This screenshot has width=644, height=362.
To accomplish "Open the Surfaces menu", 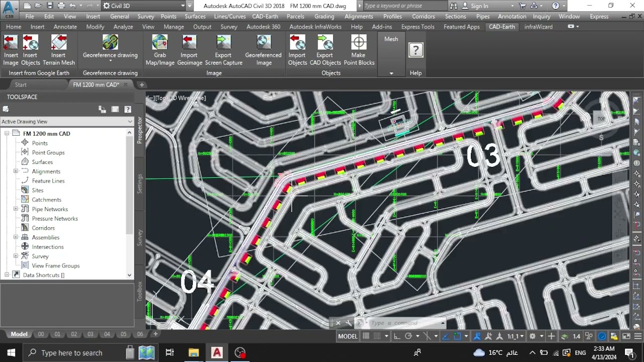I will [x=195, y=17].
